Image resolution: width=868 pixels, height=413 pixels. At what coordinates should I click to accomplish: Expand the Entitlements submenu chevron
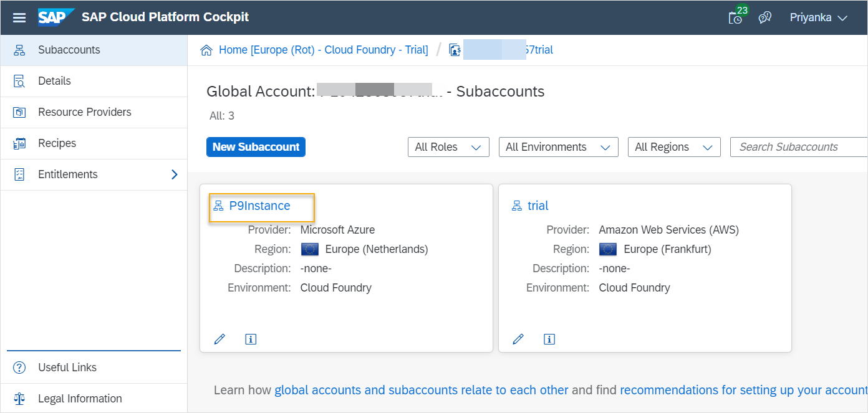(175, 174)
